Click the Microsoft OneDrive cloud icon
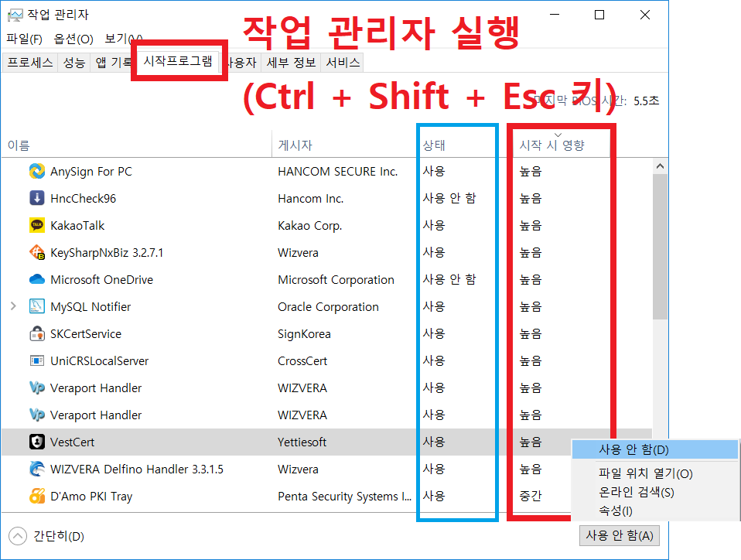Screen dimensions: 741x560 (36, 279)
